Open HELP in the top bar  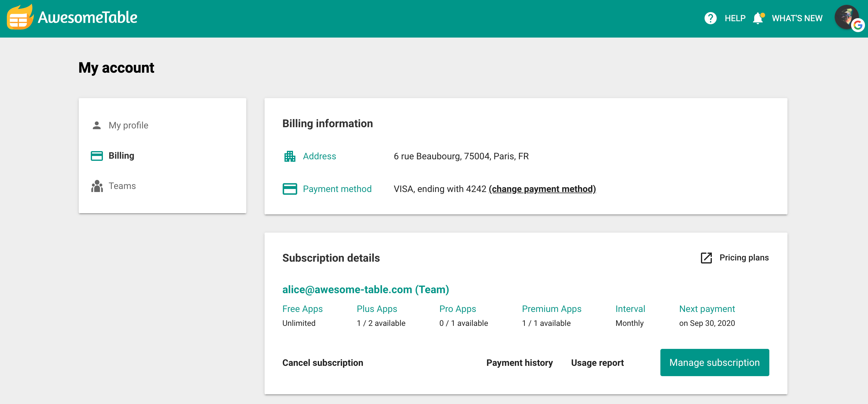735,18
